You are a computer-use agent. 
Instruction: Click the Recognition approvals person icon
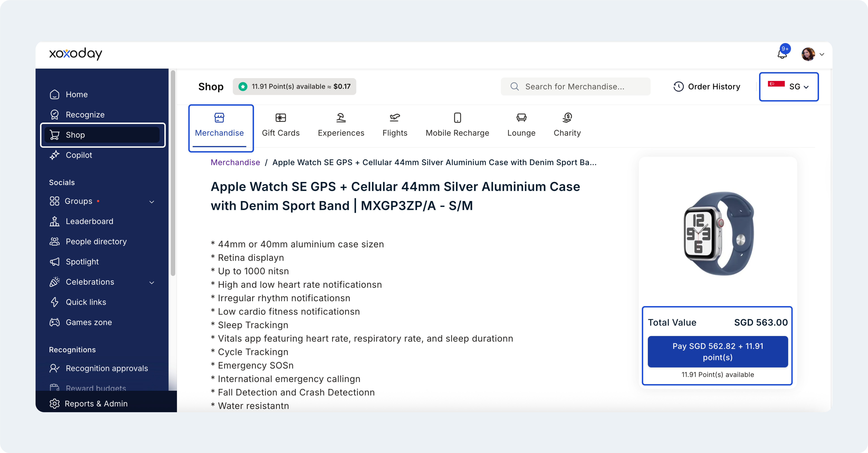(55, 368)
